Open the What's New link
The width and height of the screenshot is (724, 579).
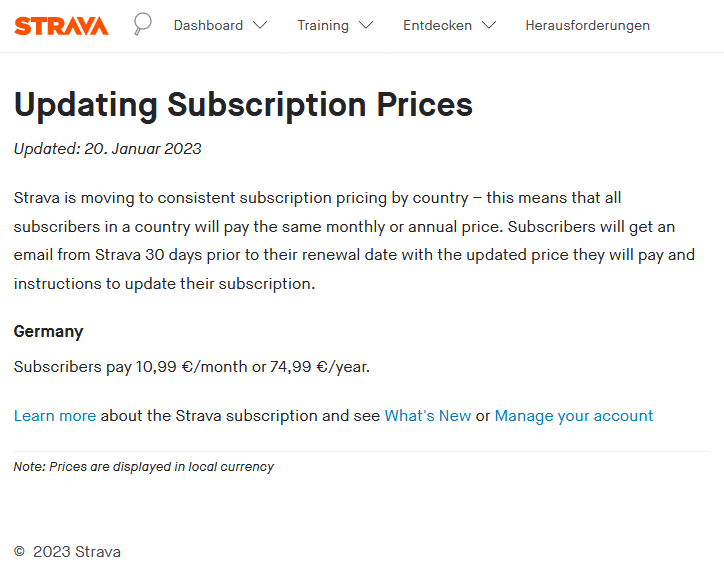(428, 416)
